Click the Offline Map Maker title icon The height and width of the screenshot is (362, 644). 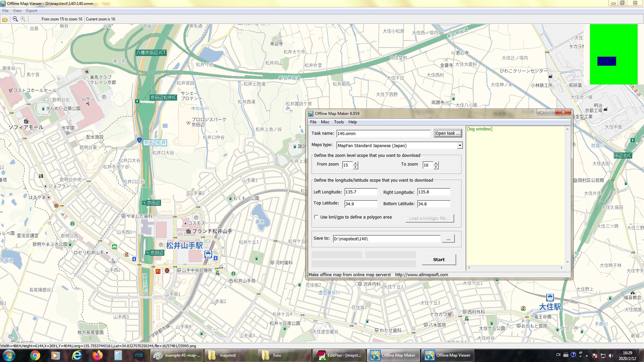pyautogui.click(x=311, y=114)
